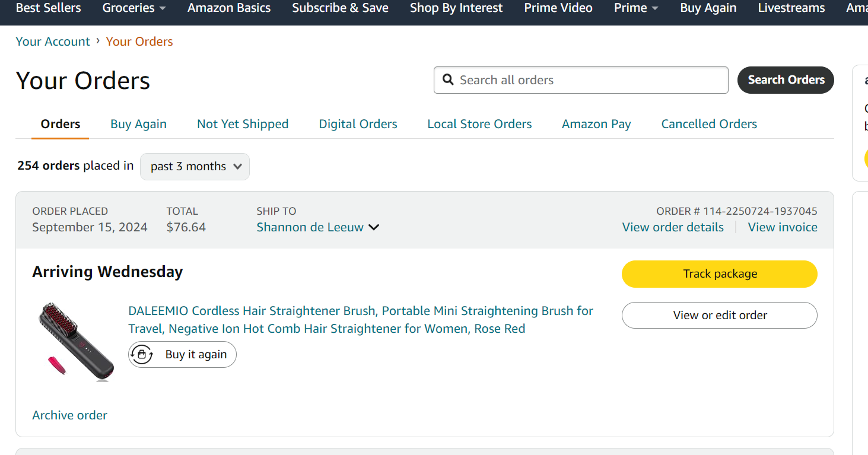Open the View invoice link

(783, 227)
